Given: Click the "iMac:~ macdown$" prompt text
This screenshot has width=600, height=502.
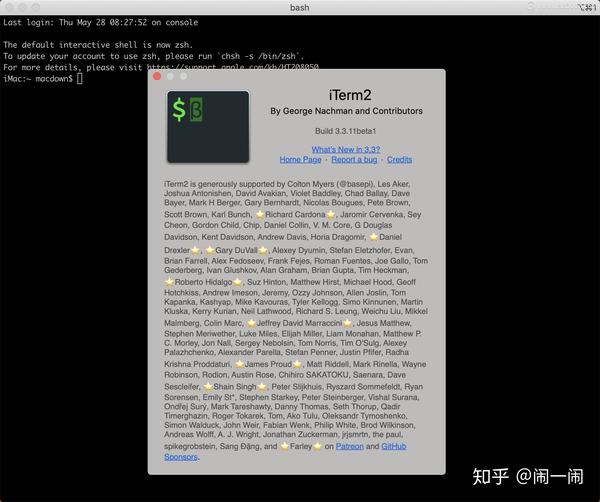Looking at the screenshot, I should point(38,78).
